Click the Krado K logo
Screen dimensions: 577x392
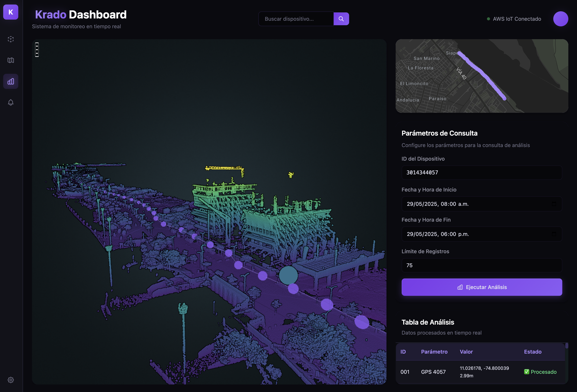[x=10, y=12]
